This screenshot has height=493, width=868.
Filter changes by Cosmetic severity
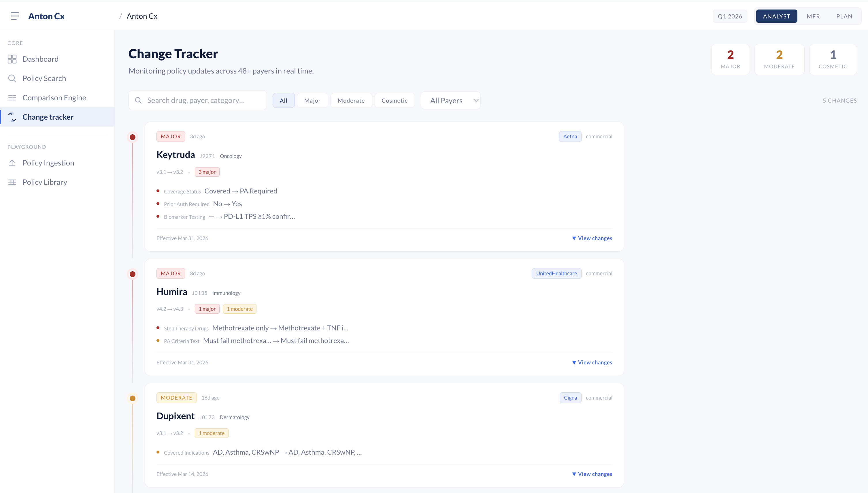[x=394, y=101]
